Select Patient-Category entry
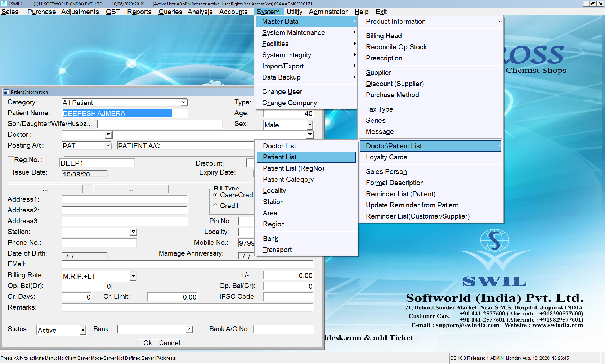Viewport: 605px width, 364px height. [x=306, y=179]
